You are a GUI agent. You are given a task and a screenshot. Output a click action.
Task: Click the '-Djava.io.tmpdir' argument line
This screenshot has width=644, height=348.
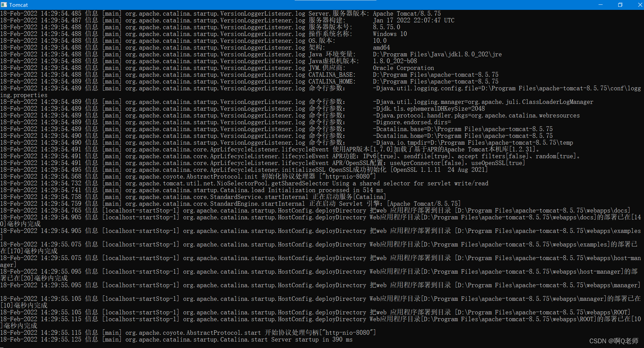coord(473,143)
